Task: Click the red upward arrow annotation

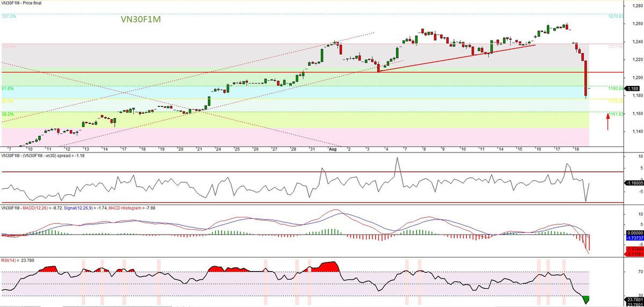Action: pos(608,121)
